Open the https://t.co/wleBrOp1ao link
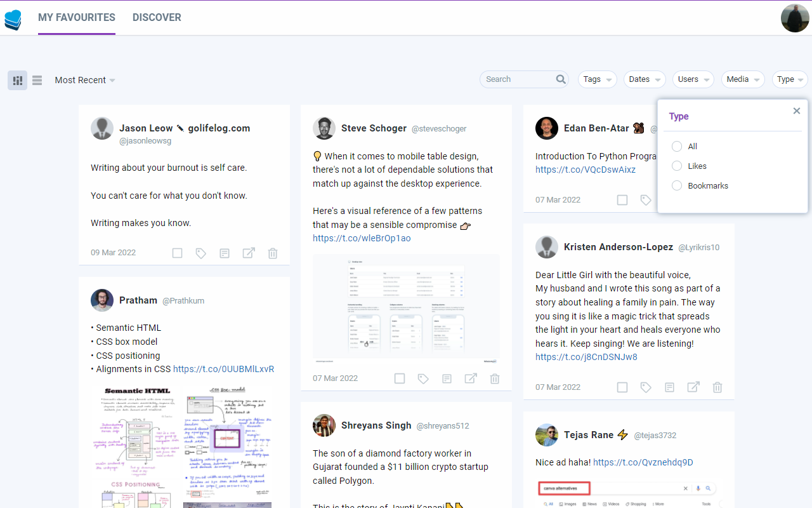Viewport: 812px width, 508px height. point(362,238)
